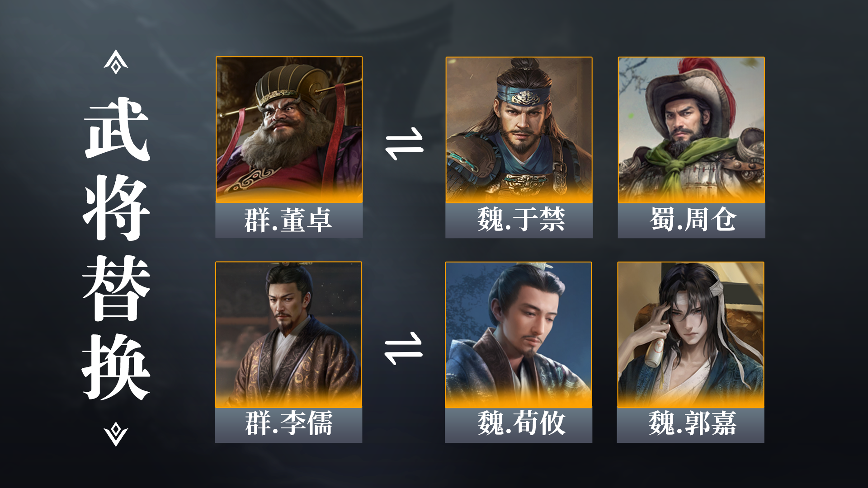This screenshot has height=488, width=868.
Task: Click the swap arrows beside 李儒
Action: pyautogui.click(x=403, y=348)
